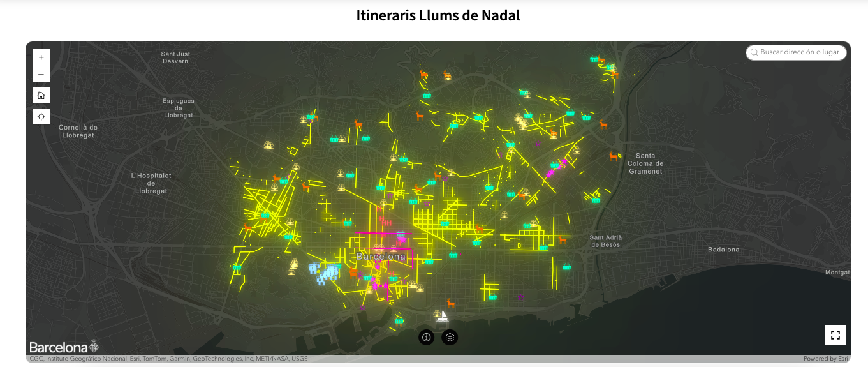Zoom in on the map
This screenshot has height=367, width=868.
click(x=41, y=57)
